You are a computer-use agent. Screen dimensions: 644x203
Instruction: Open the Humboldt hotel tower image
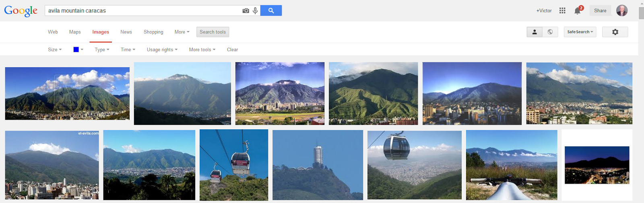point(318,165)
